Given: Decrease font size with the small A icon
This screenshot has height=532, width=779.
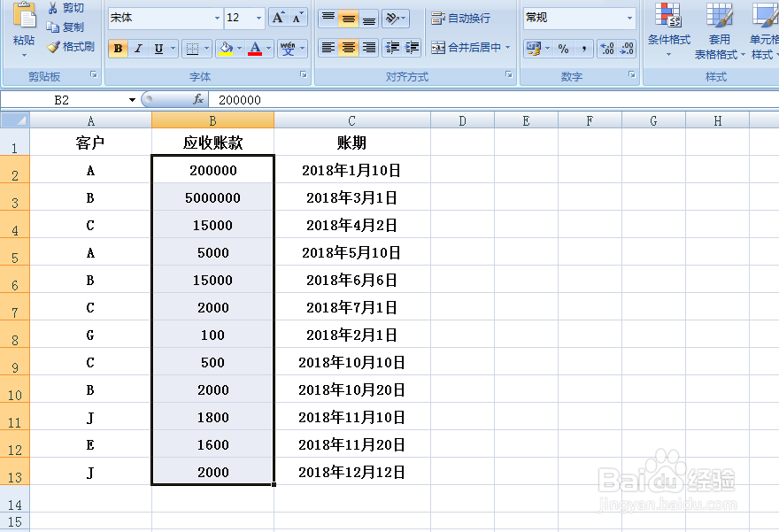Looking at the screenshot, I should [x=297, y=18].
